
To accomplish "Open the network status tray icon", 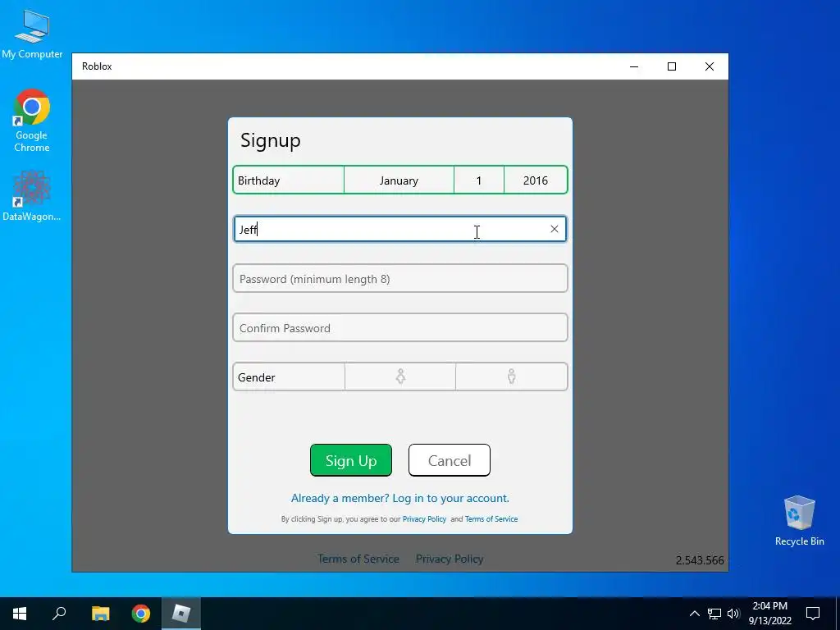I will click(714, 614).
